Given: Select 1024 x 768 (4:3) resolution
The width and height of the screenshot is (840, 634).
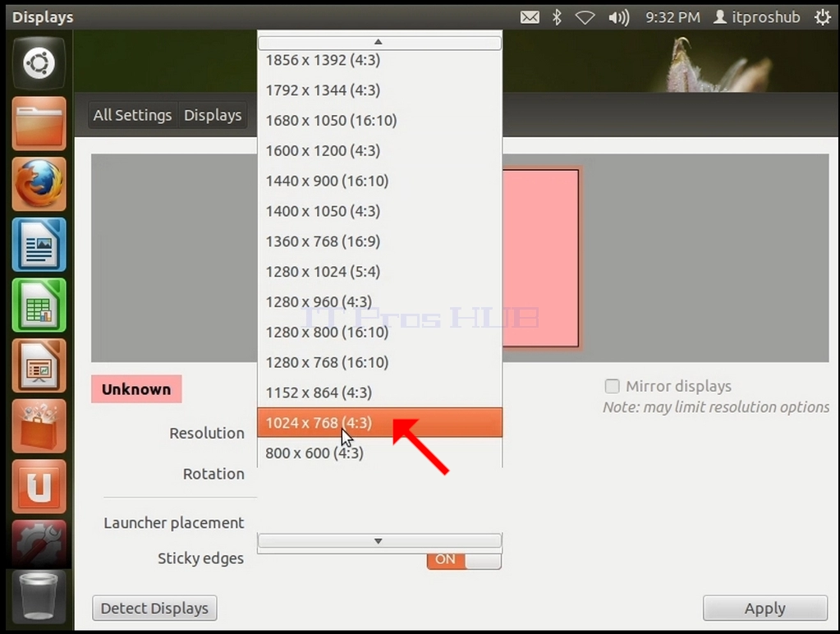Looking at the screenshot, I should [380, 422].
